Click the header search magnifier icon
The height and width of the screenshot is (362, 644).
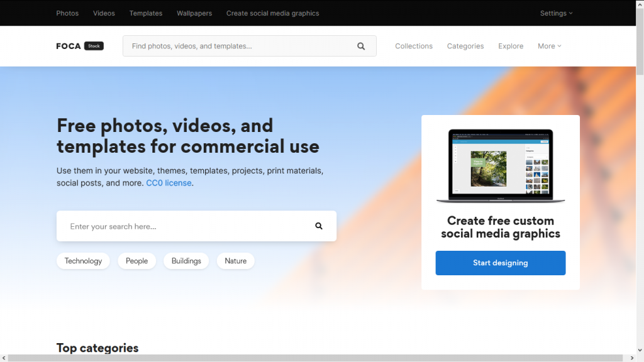point(361,46)
